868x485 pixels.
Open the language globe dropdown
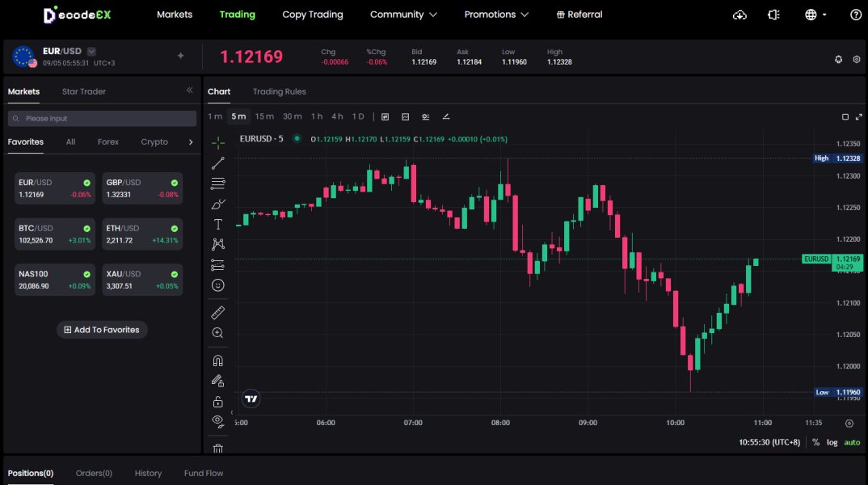(x=815, y=15)
